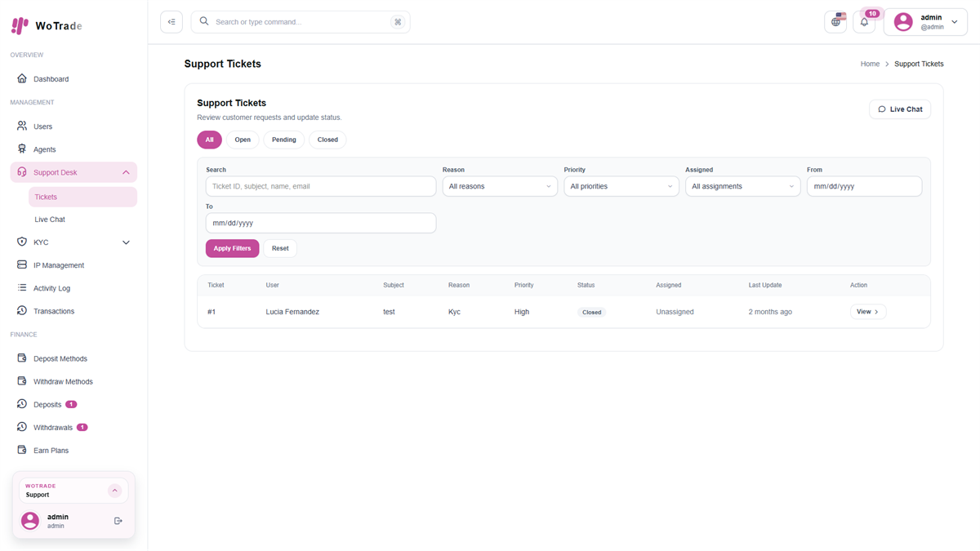Open the From date field
Viewport: 980px width, 551px height.
coord(864,186)
